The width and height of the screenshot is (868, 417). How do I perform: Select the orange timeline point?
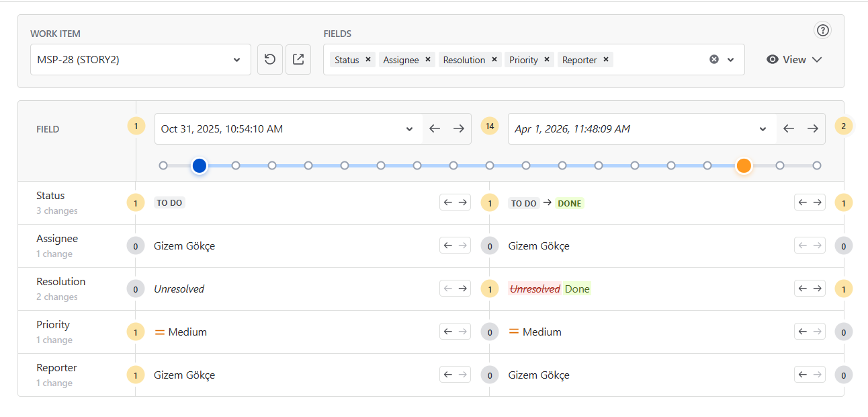click(x=743, y=165)
